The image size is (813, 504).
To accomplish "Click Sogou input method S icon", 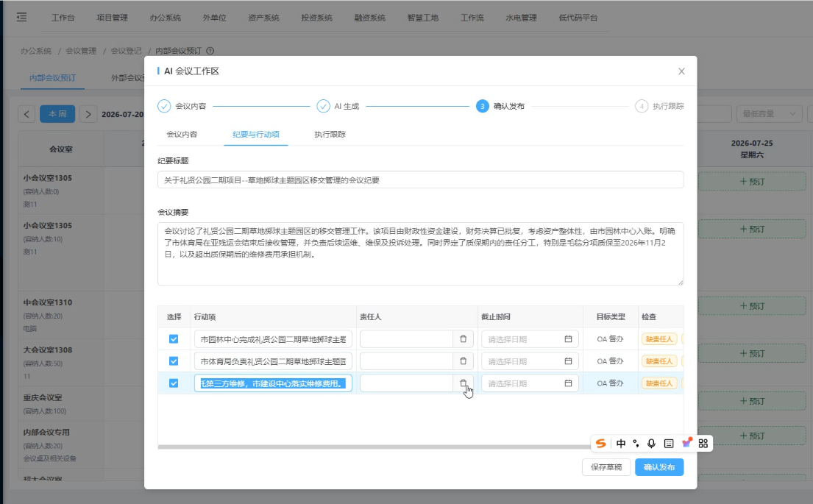I will pos(600,444).
